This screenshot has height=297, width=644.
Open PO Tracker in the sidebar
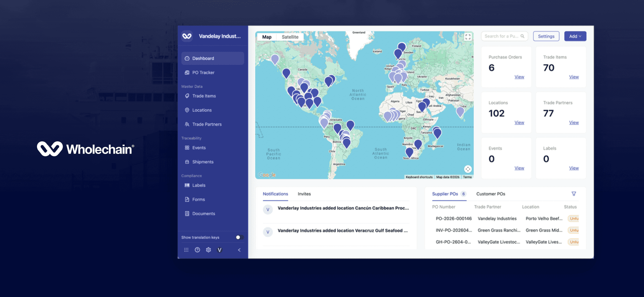tap(213, 72)
